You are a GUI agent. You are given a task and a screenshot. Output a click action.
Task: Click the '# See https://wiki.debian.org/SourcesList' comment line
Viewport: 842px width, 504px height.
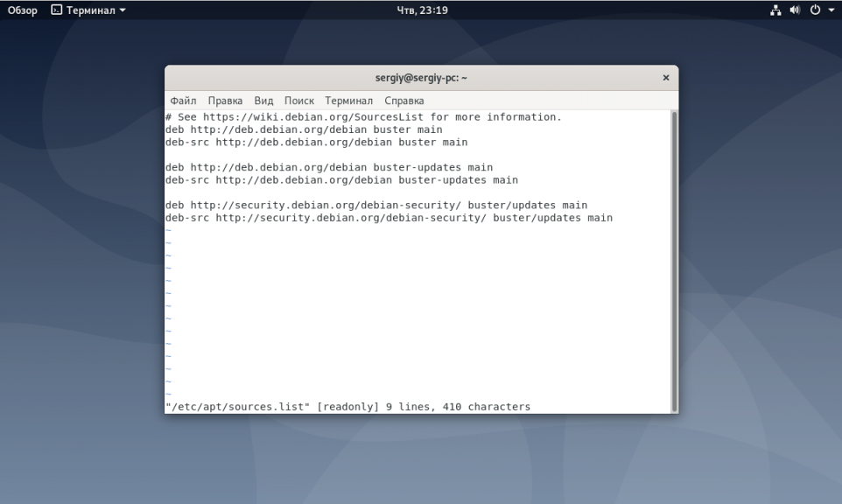pos(363,117)
